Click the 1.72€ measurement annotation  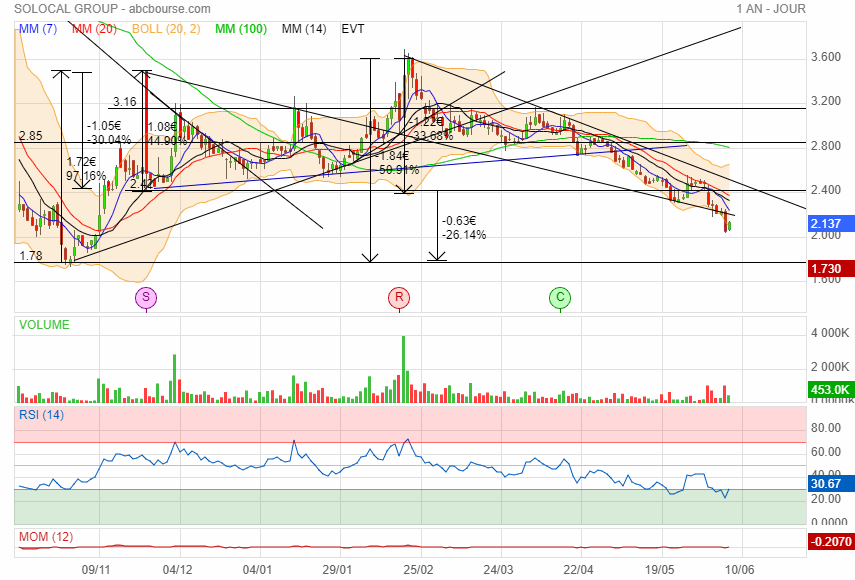tap(82, 162)
